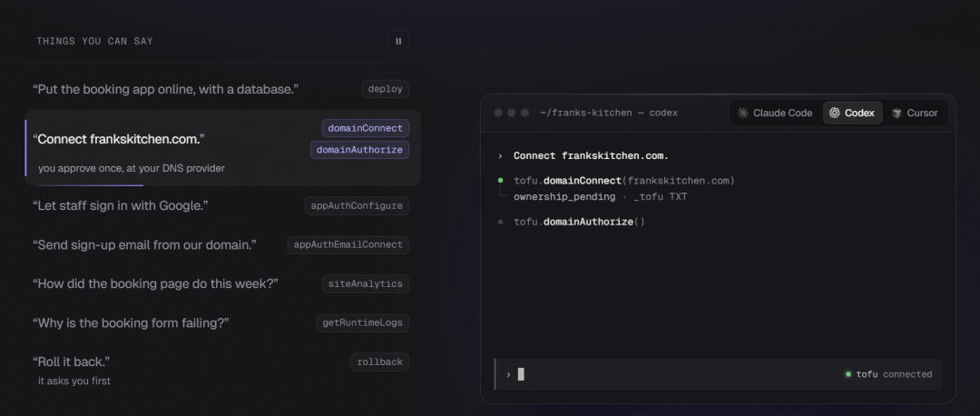Click the "it asks you first" caption
980x416 pixels.
coord(74,381)
